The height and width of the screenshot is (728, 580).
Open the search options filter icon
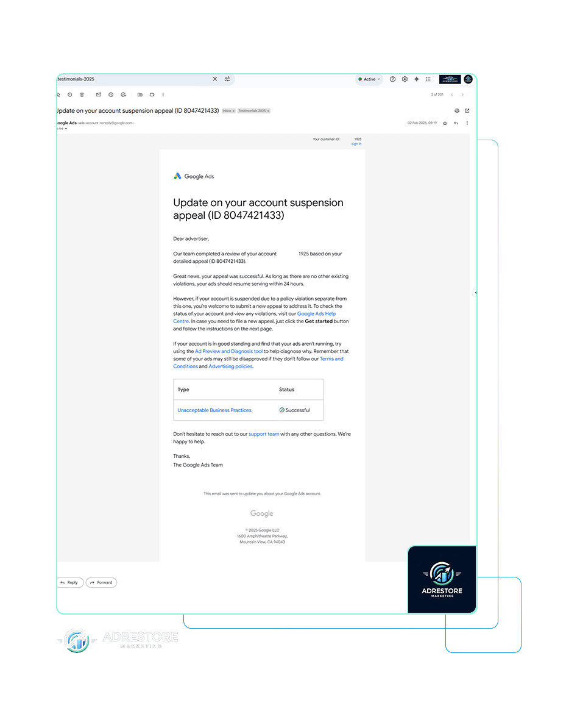click(227, 79)
